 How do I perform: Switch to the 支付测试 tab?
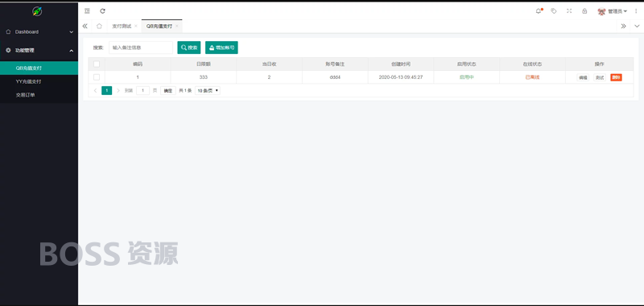[122, 26]
